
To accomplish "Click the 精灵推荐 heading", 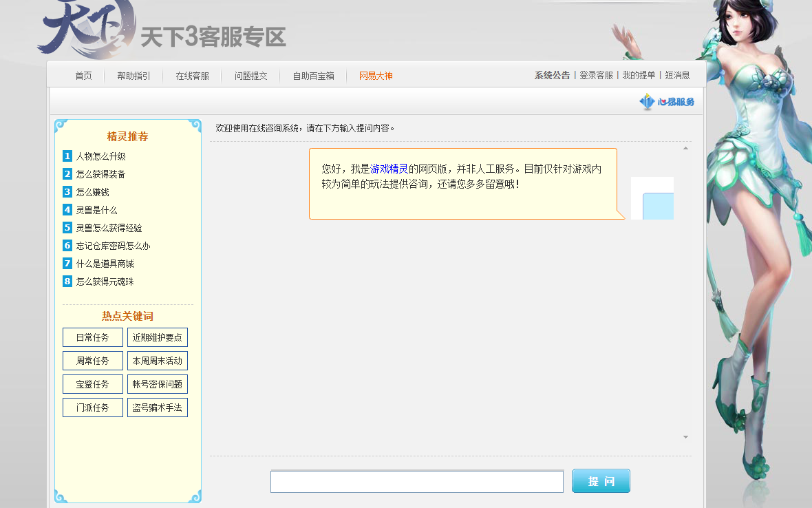I will coord(127,136).
